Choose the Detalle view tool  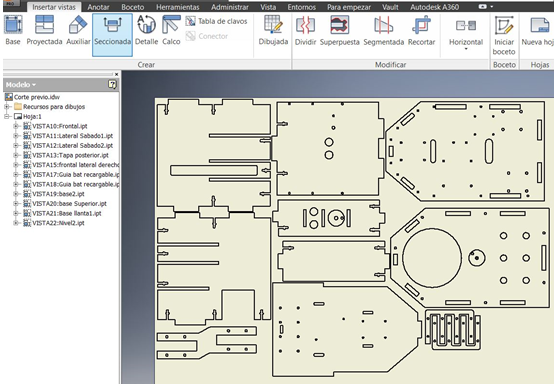pos(146,31)
